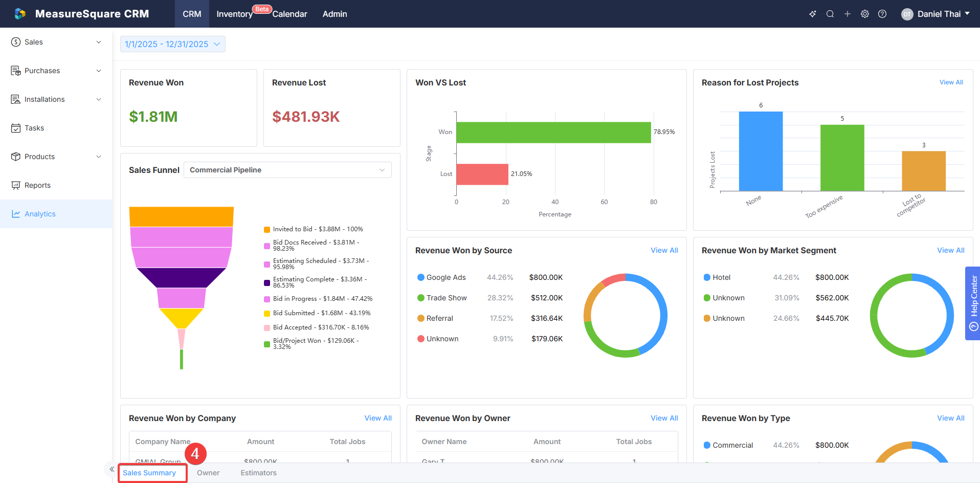This screenshot has width=980, height=483.
Task: Click the red Lost bar in chart
Action: click(482, 174)
